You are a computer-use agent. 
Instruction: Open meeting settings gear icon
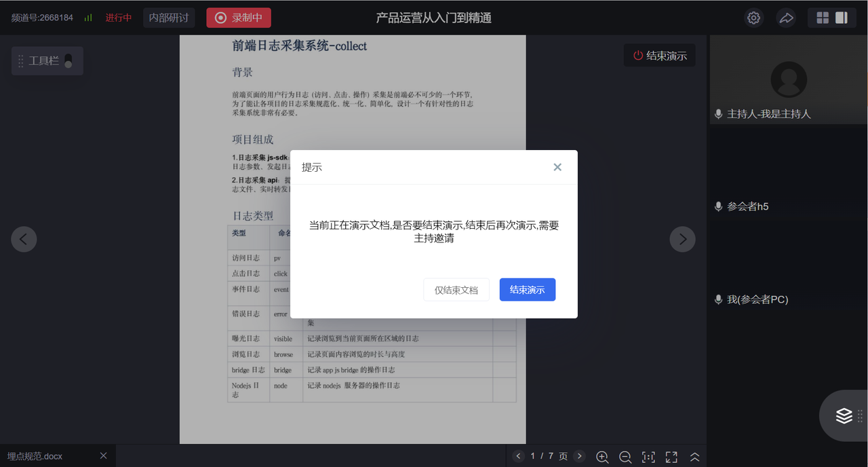point(753,18)
